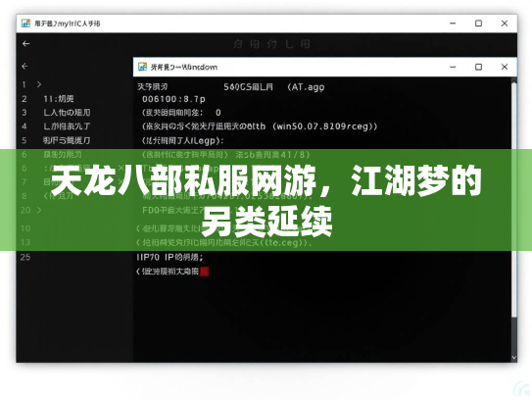Click the back arrow under the outer title bar

tap(26, 44)
